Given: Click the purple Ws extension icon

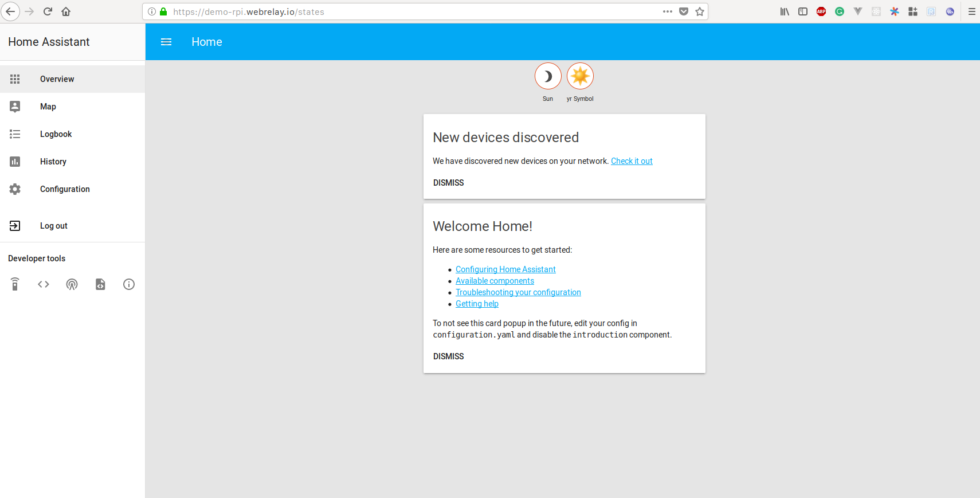Looking at the screenshot, I should (x=950, y=11).
